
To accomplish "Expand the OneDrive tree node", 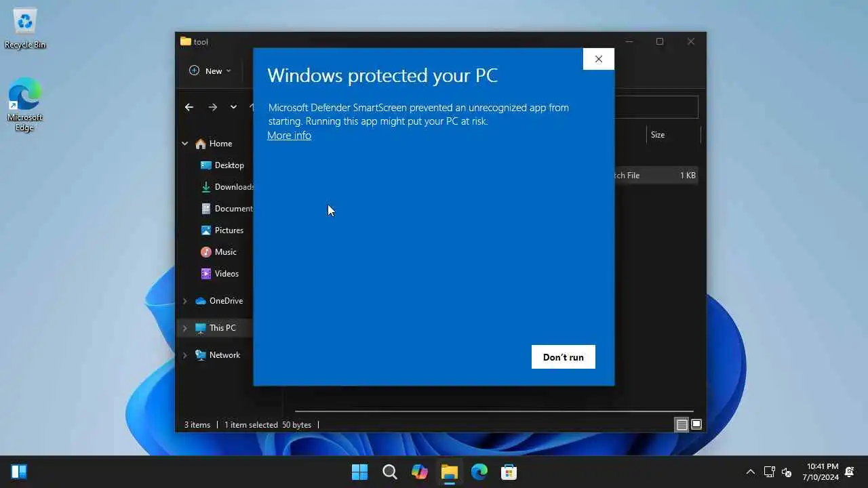I will 184,301.
